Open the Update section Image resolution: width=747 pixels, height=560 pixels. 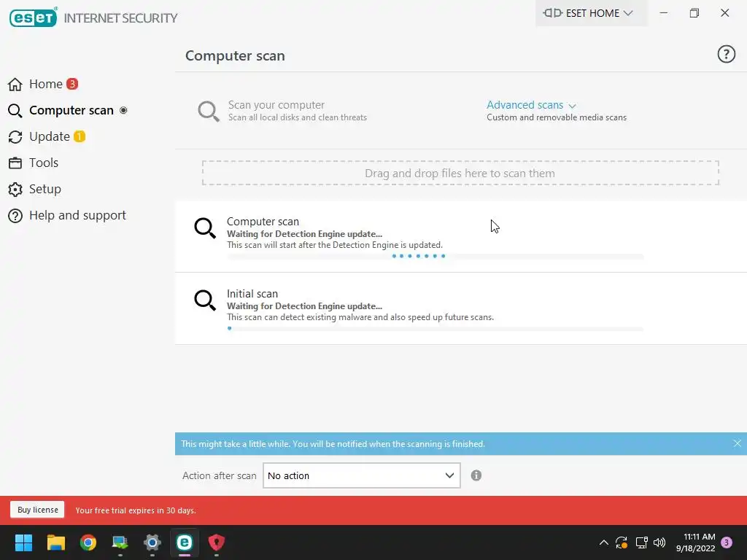[50, 136]
